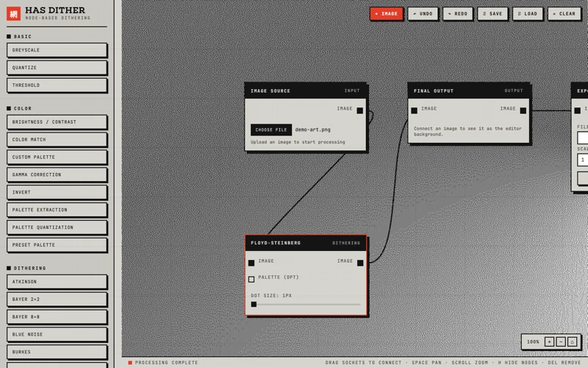Load a saved node graph
Screen dimensions: 588x368
tap(527, 13)
